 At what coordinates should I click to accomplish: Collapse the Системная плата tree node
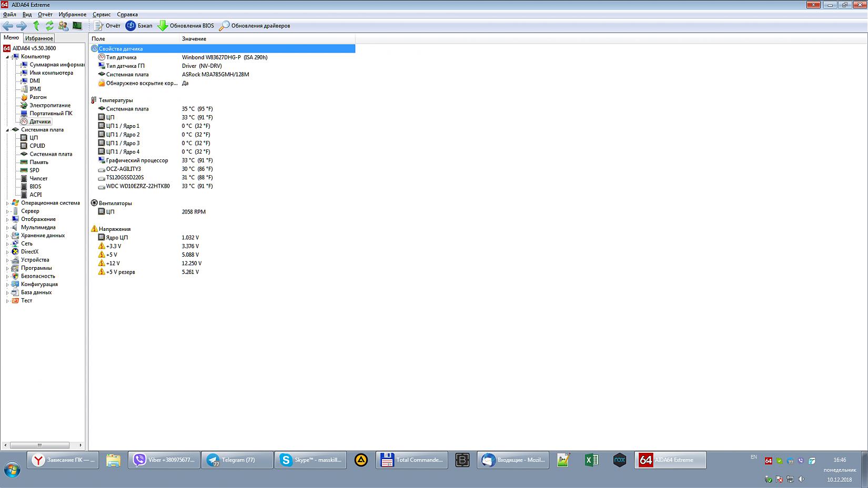(7, 130)
